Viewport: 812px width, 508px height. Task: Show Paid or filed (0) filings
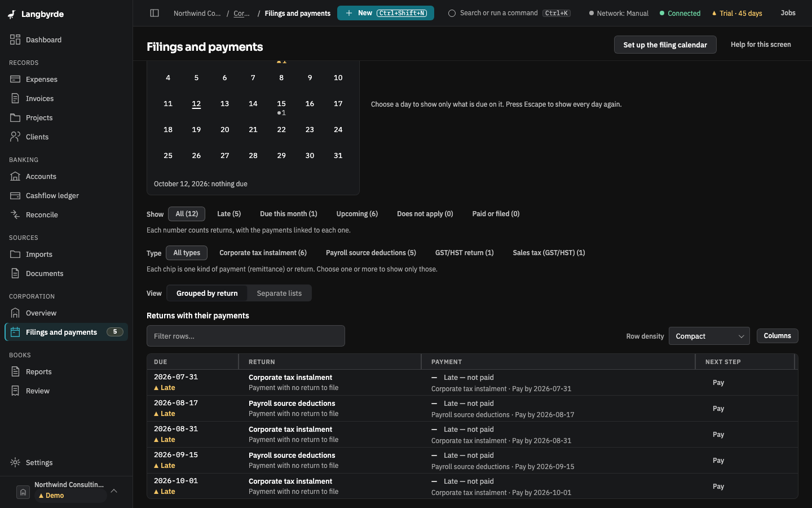[x=496, y=214]
